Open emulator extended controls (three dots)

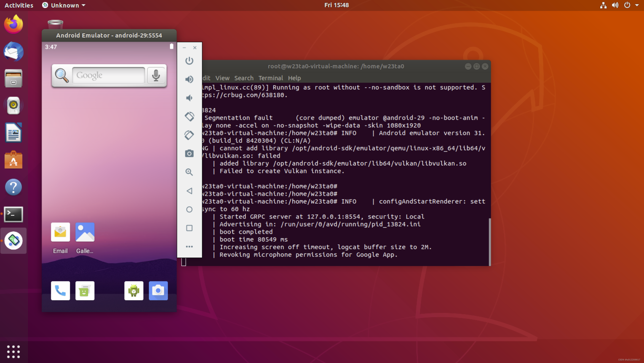(189, 247)
